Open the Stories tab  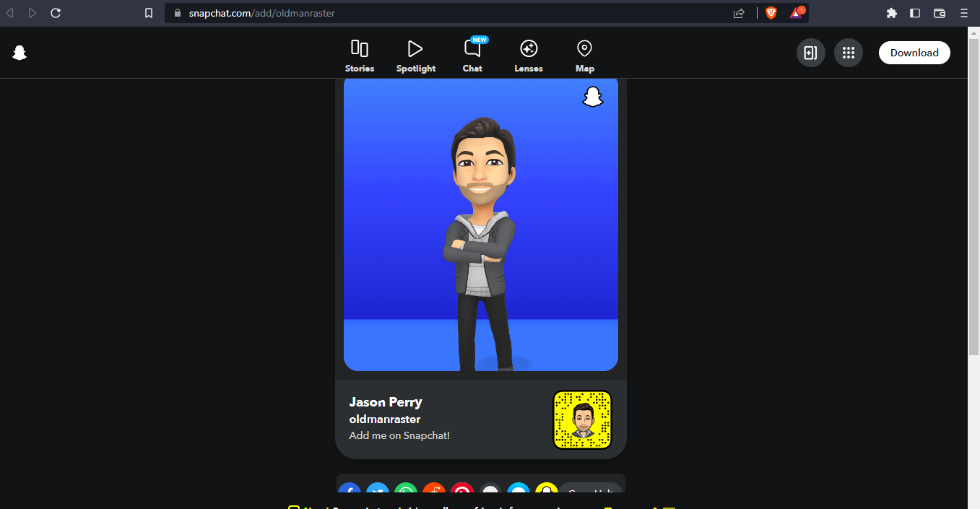coord(360,56)
